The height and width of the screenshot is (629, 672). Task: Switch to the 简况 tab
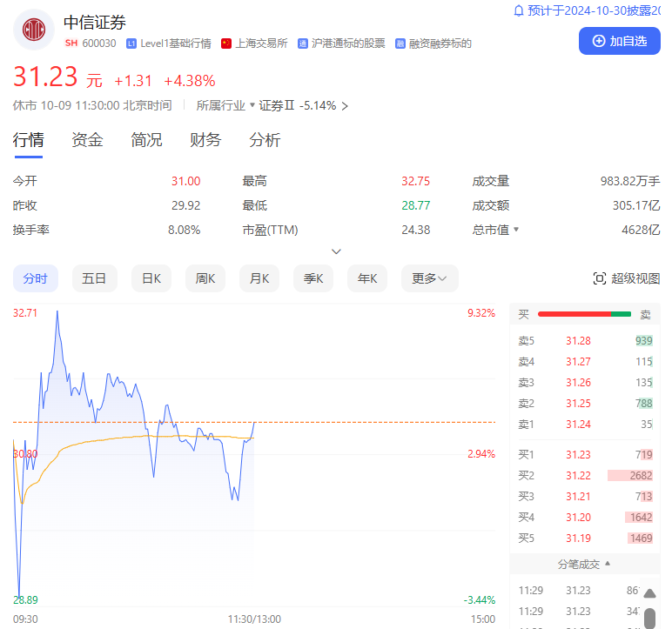146,140
